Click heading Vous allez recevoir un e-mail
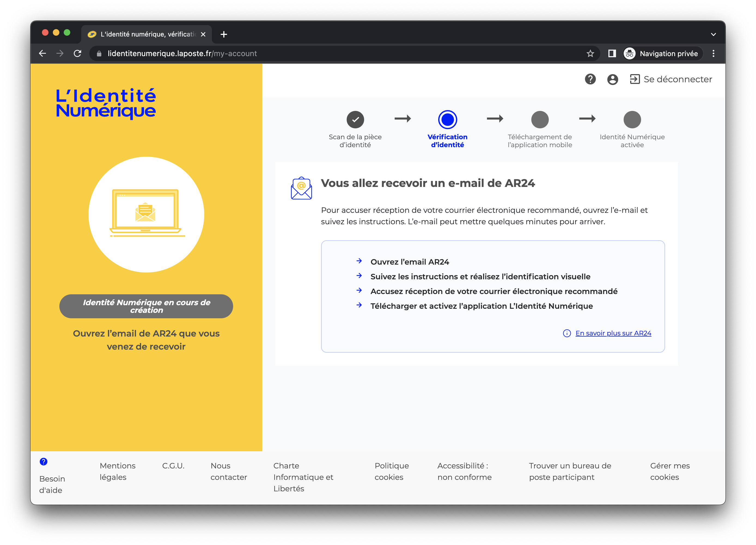The image size is (756, 545). (x=428, y=183)
